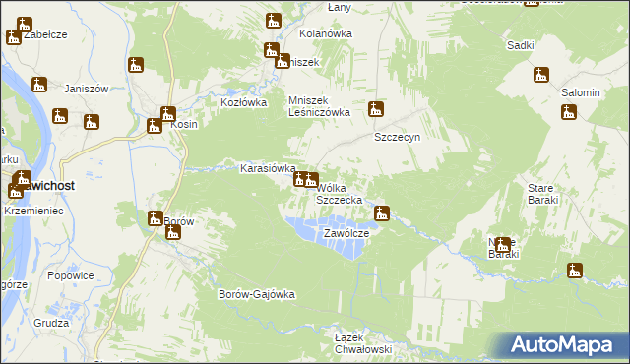Click the right church marker above Wólka Szczecka
This screenshot has height=364, width=630.
coord(311,180)
